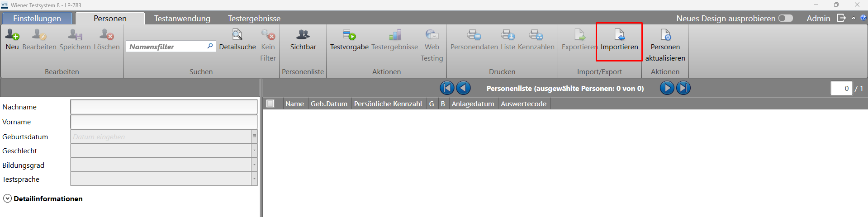The width and height of the screenshot is (868, 217).
Task: Select the Personen tab
Action: click(110, 19)
